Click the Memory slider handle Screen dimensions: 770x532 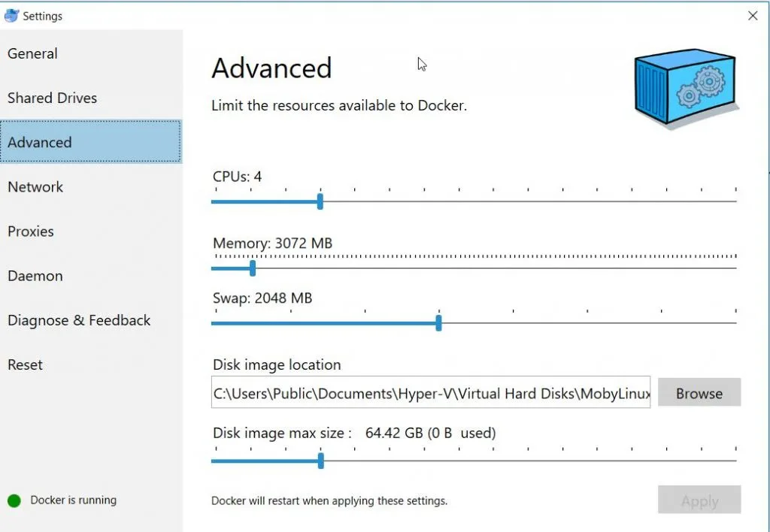(252, 268)
